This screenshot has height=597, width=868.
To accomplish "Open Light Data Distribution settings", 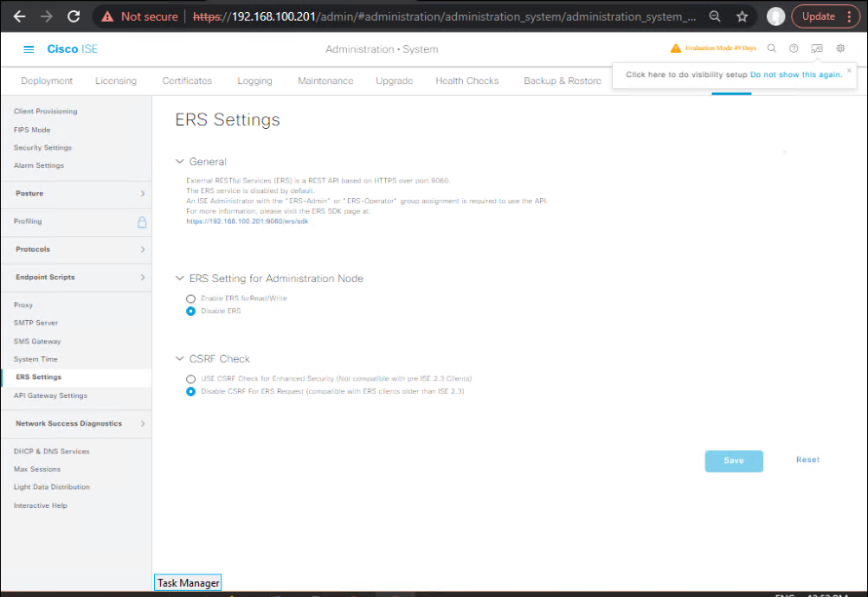I will 51,487.
